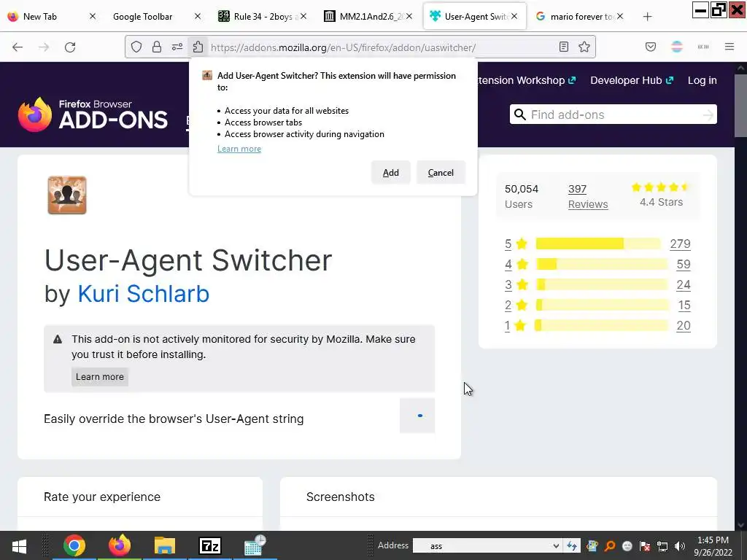Click the colorful tray icon beside the orange magnifier

pyautogui.click(x=592, y=546)
